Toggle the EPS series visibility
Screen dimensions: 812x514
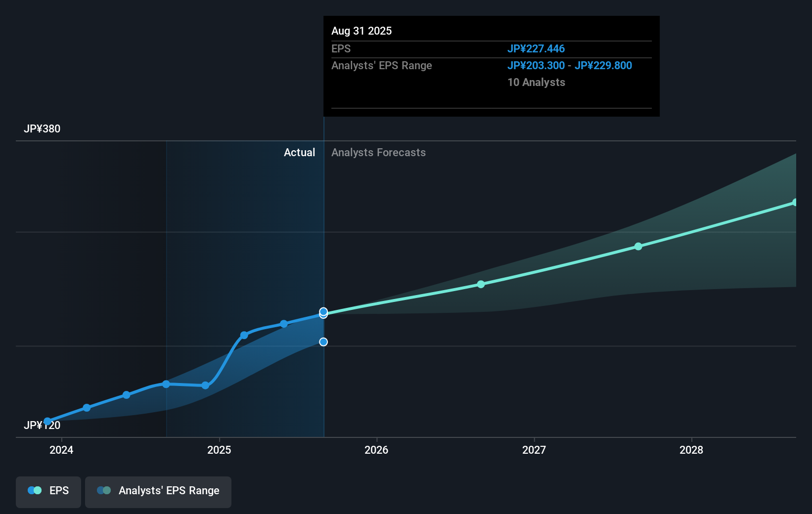pyautogui.click(x=48, y=492)
